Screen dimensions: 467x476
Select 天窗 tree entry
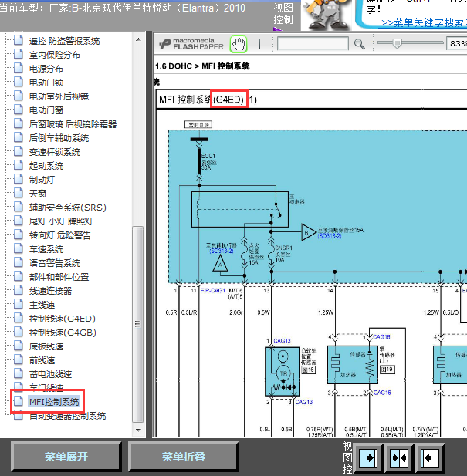coord(38,194)
